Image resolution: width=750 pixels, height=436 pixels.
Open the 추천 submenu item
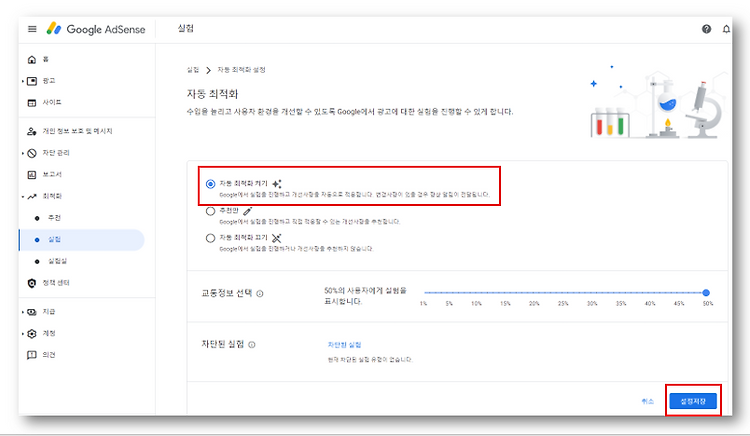click(54, 218)
